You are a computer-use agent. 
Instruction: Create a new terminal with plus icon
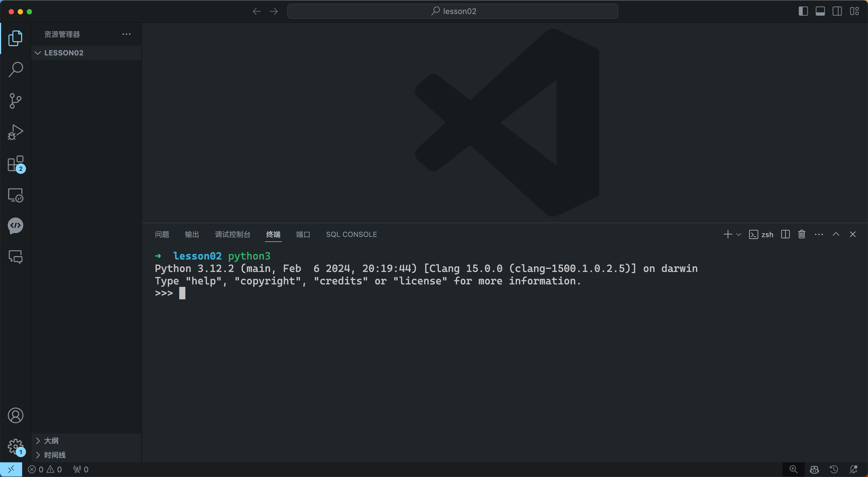(728, 234)
